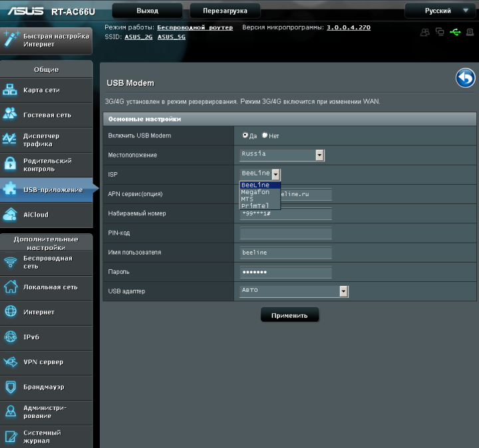This screenshot has height=448, width=479.
Task: Click the guest network people icon
Action: click(x=10, y=114)
